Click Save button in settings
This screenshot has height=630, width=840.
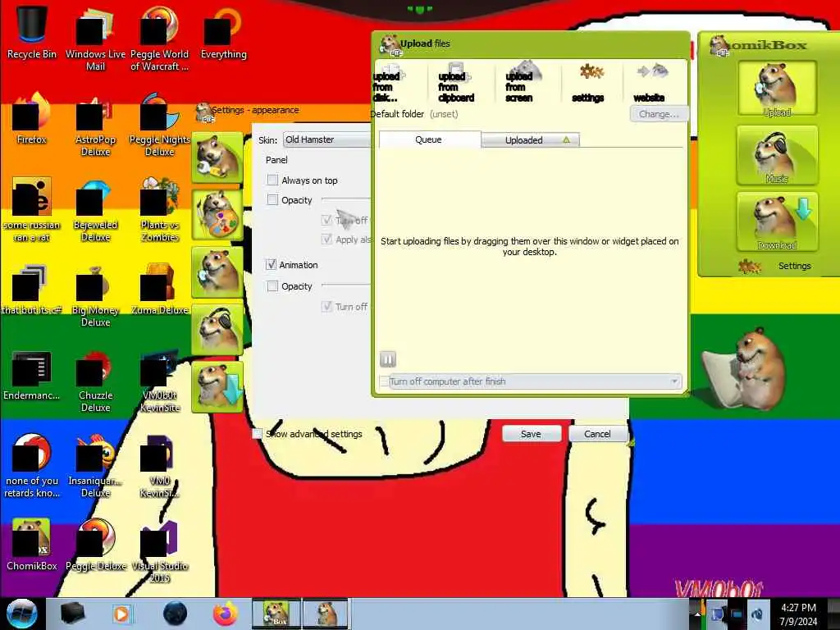pyautogui.click(x=532, y=434)
